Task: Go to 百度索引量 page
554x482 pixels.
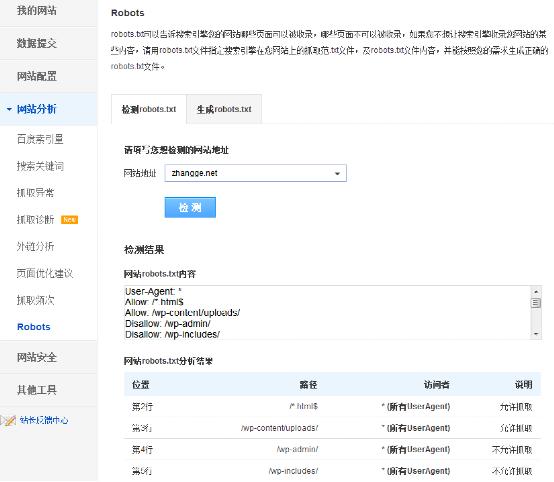Action: [40, 139]
